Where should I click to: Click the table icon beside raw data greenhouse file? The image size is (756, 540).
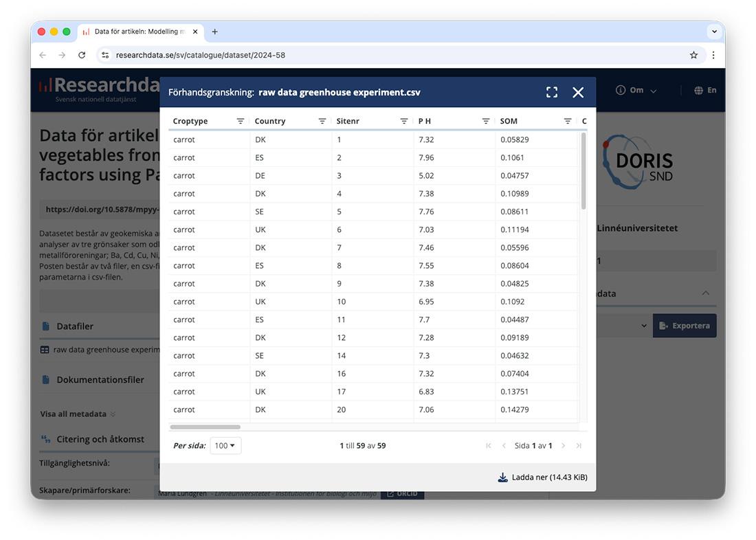coord(45,349)
